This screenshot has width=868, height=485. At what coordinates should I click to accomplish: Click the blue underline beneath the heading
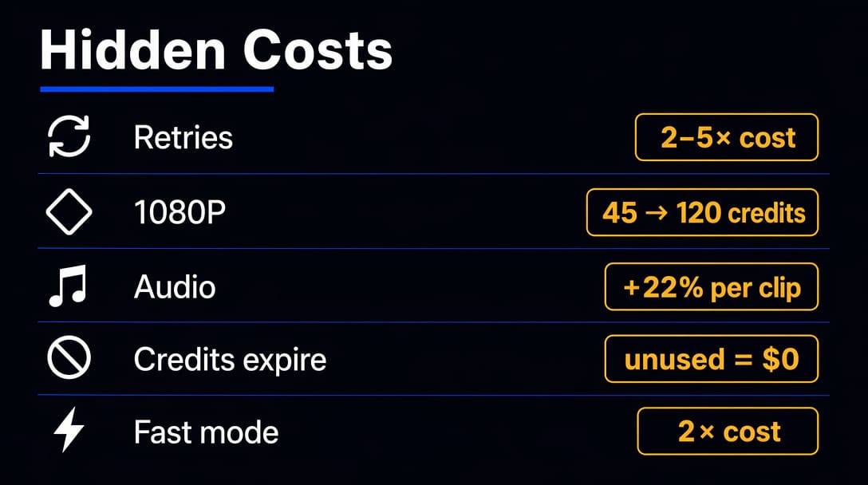tap(156, 89)
